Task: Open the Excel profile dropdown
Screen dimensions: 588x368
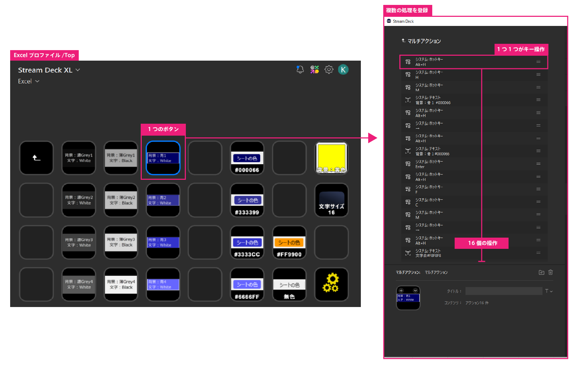Action: tap(37, 81)
